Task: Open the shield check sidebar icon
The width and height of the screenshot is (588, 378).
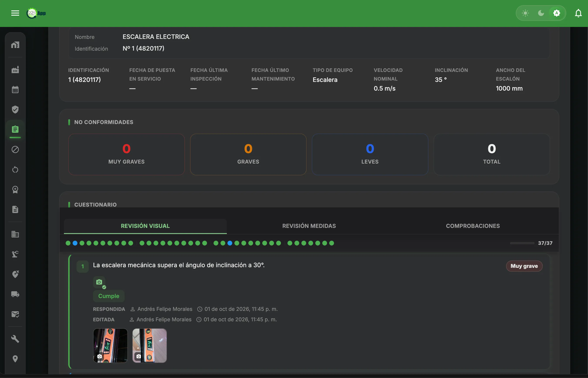Action: point(15,109)
